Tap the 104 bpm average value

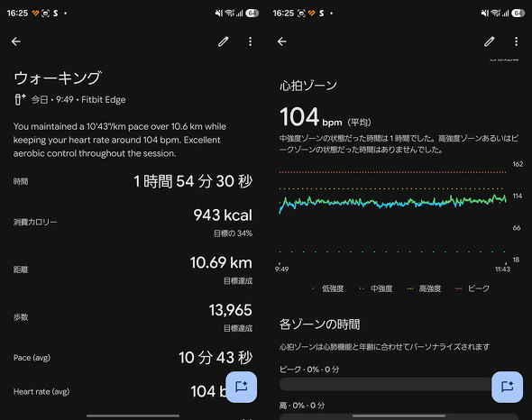[x=325, y=117]
